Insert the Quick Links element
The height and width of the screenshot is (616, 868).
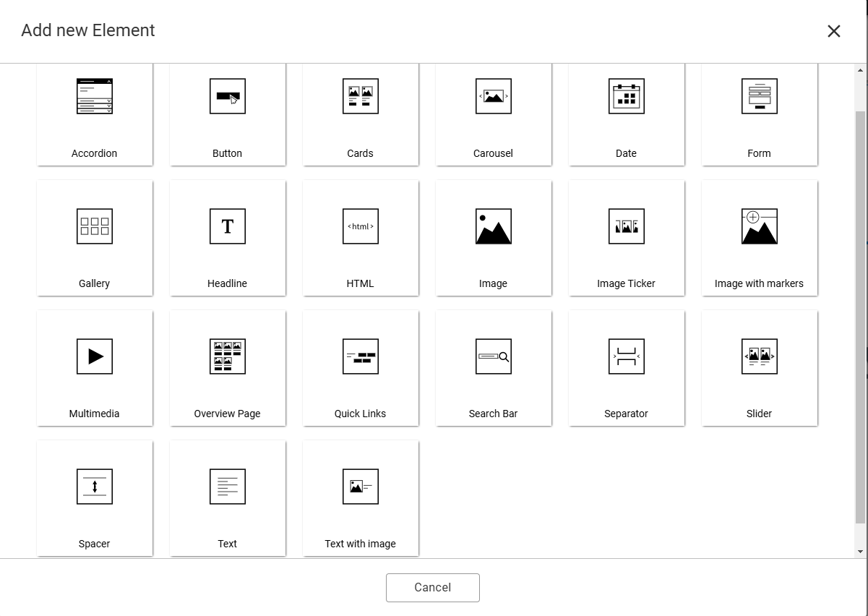(361, 368)
